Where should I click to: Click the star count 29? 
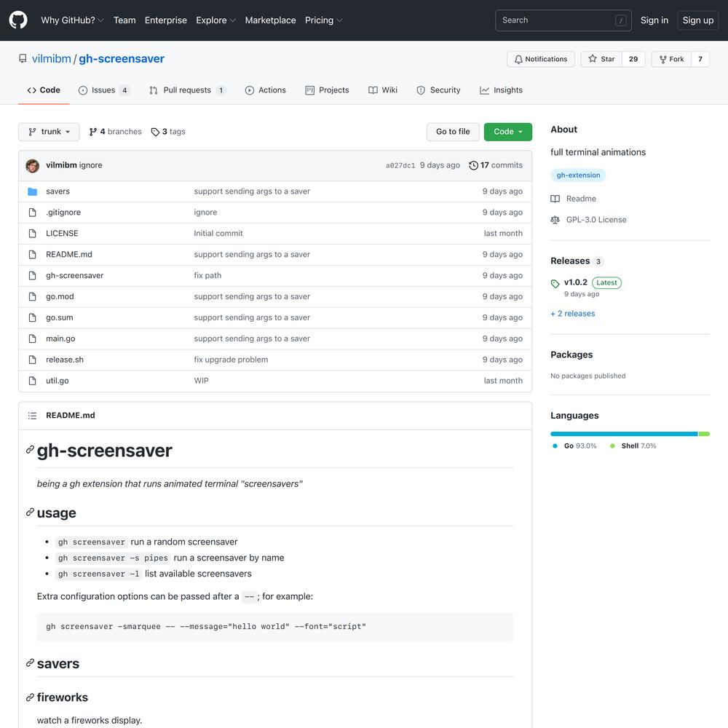coord(633,59)
